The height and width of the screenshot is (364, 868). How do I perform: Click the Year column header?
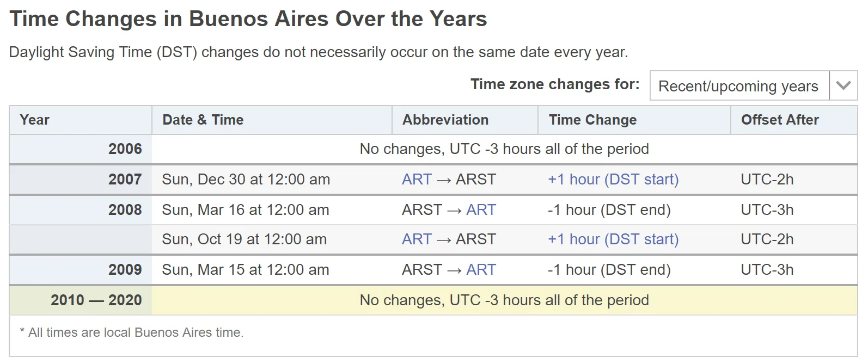81,120
